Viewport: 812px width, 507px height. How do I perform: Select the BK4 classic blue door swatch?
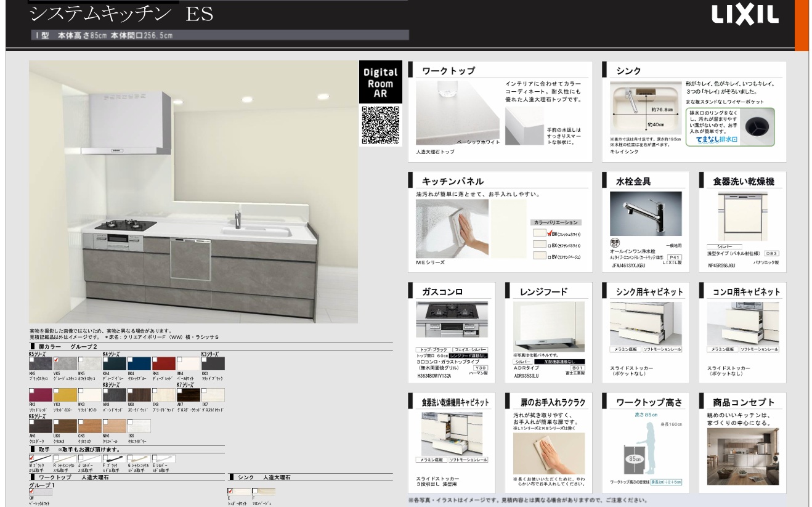(x=139, y=363)
